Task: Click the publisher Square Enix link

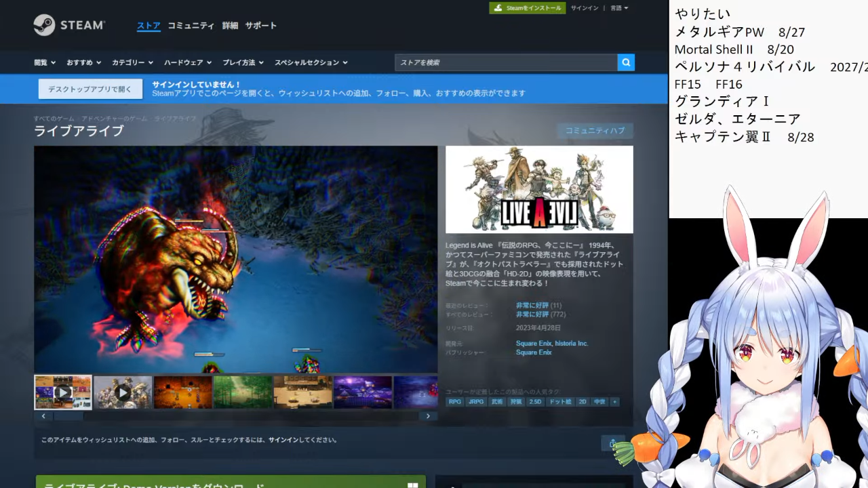Action: pyautogui.click(x=534, y=352)
